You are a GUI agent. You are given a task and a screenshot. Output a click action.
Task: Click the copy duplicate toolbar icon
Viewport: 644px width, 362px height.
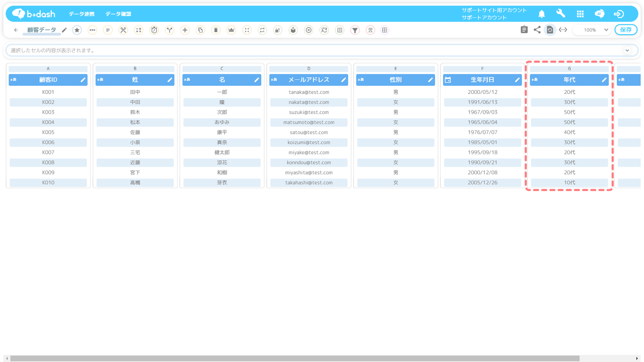(x=200, y=30)
